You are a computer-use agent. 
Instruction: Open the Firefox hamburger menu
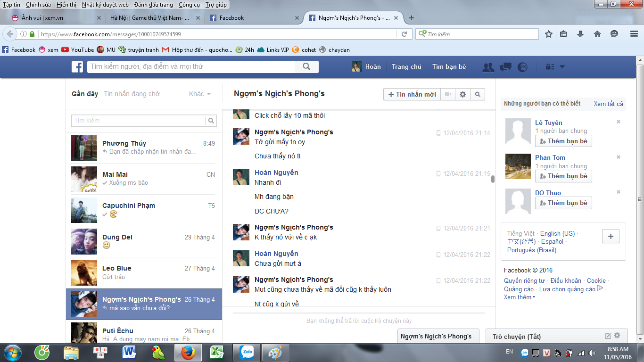pyautogui.click(x=634, y=34)
